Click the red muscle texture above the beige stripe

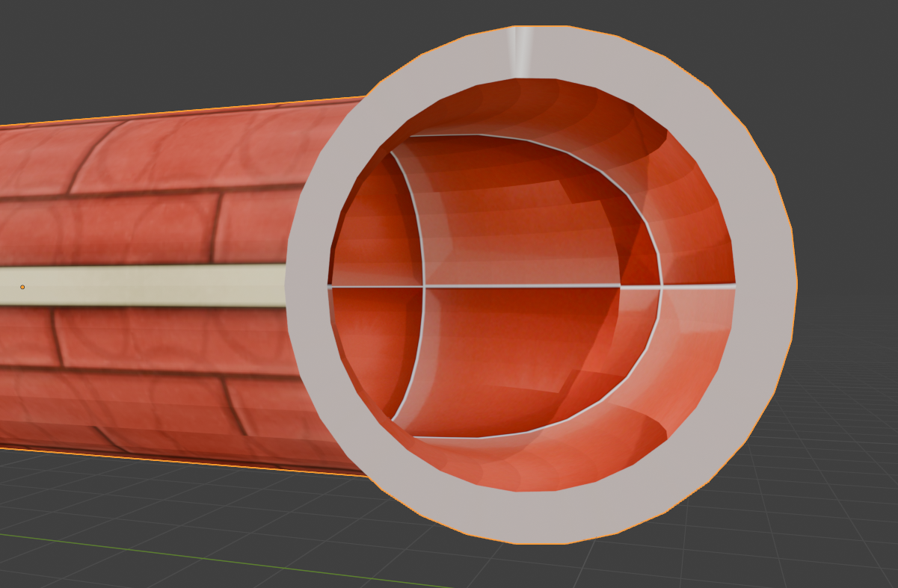tap(150, 224)
